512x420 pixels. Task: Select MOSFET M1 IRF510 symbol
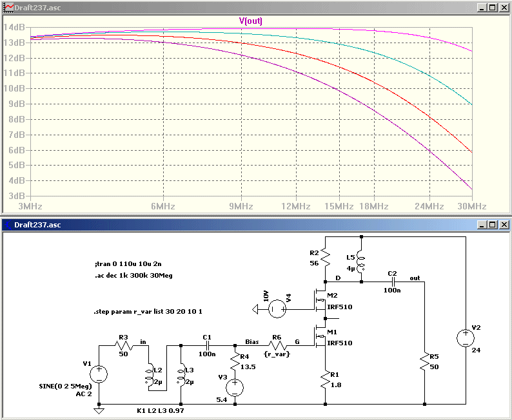[x=320, y=336]
